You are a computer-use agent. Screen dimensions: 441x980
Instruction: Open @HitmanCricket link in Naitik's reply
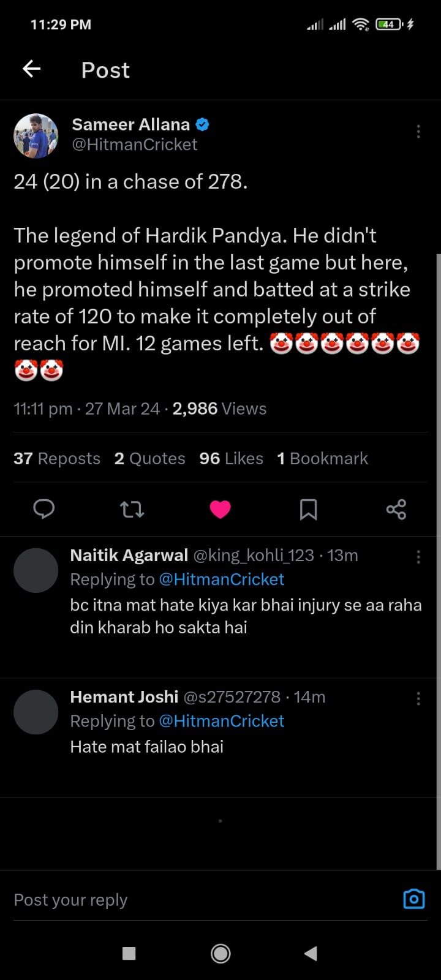222,579
